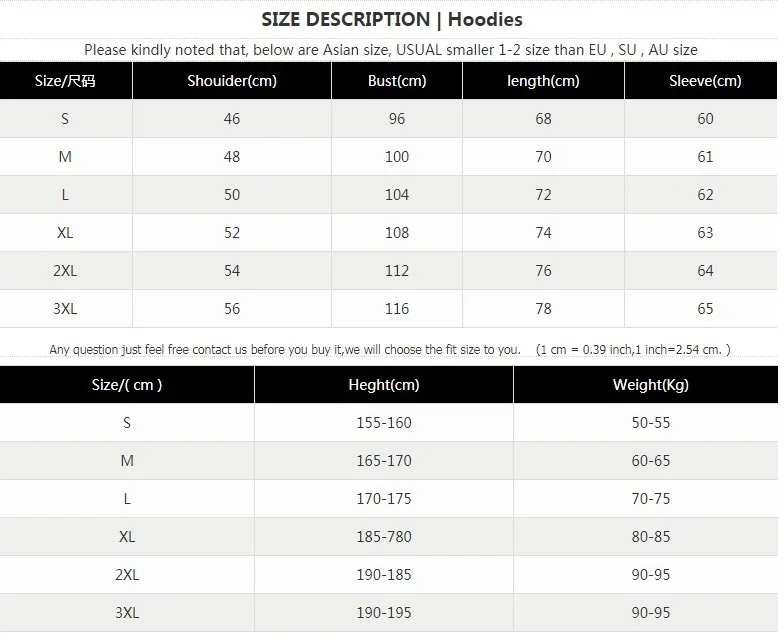
Task: Click the Weight(Kg) column header
Action: tap(650, 384)
